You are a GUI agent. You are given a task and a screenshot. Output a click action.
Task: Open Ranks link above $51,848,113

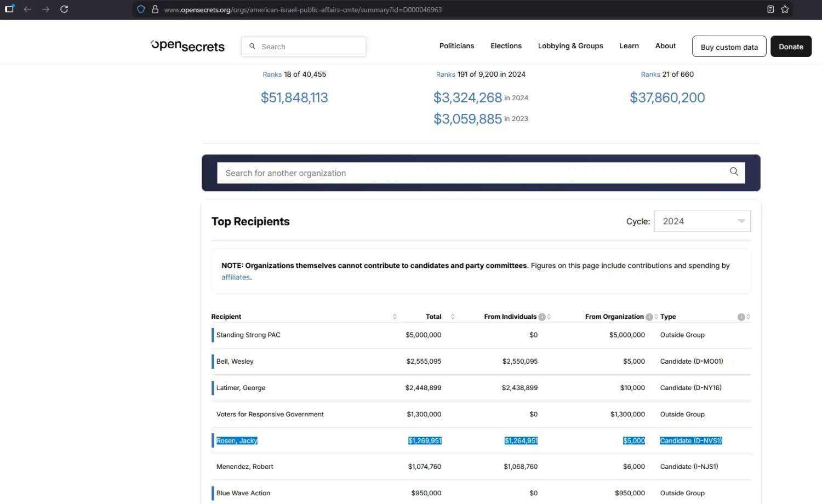(272, 75)
